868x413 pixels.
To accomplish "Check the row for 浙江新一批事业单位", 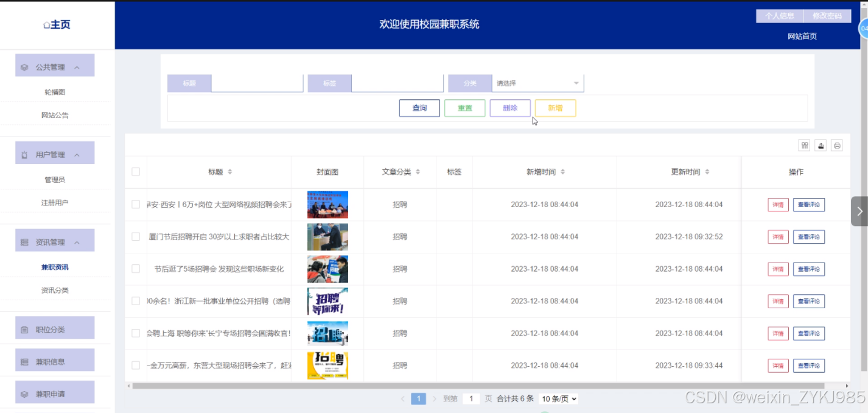I will point(136,301).
